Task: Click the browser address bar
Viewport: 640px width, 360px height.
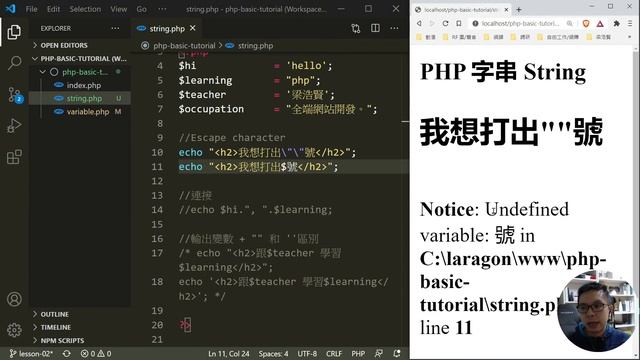Action: pos(520,24)
